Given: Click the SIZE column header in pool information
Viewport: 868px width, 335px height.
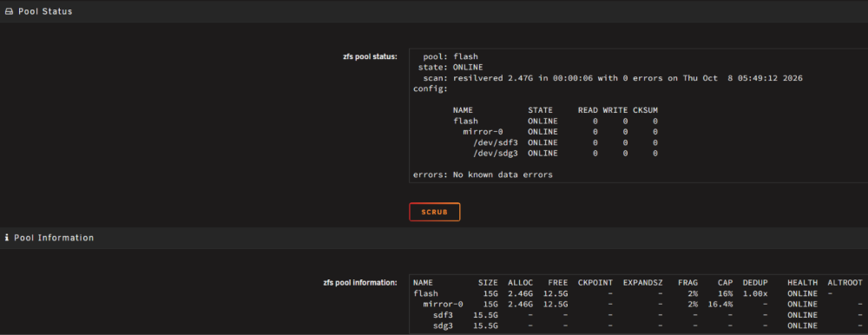Looking at the screenshot, I should (488, 282).
